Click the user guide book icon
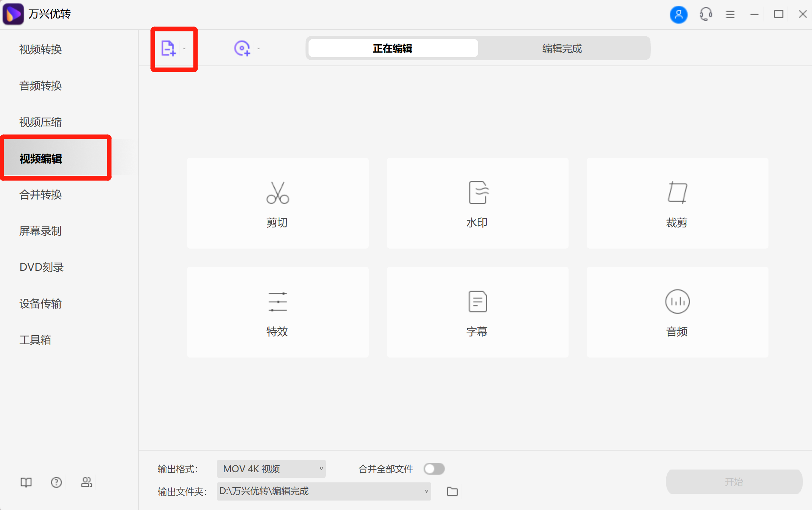The image size is (812, 510). 25,482
